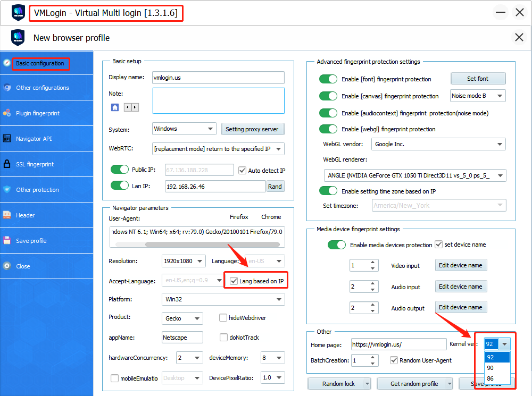Expand the WebGL vendor dropdown
This screenshot has width=532, height=396.
(x=438, y=144)
